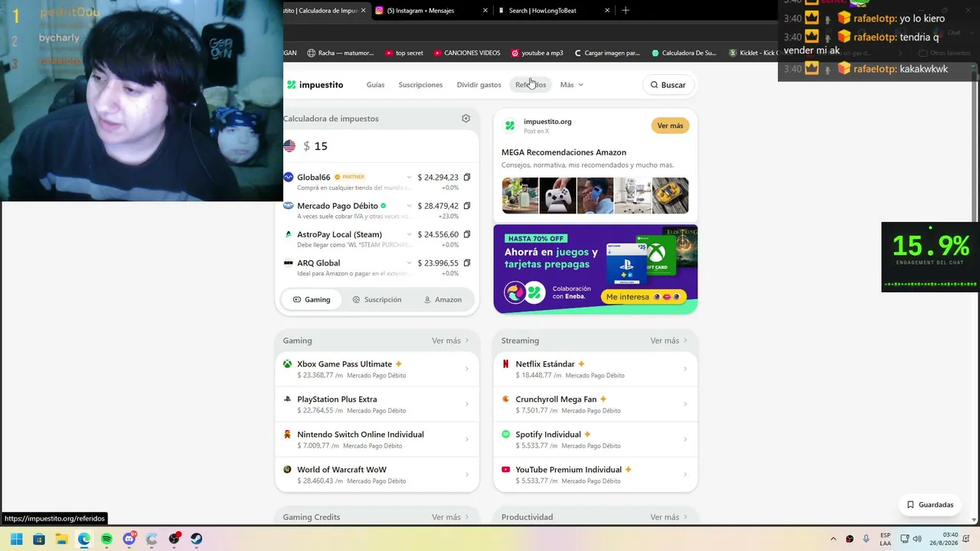Click the Me interesa banner button
The width and height of the screenshot is (980, 551).
point(643,297)
